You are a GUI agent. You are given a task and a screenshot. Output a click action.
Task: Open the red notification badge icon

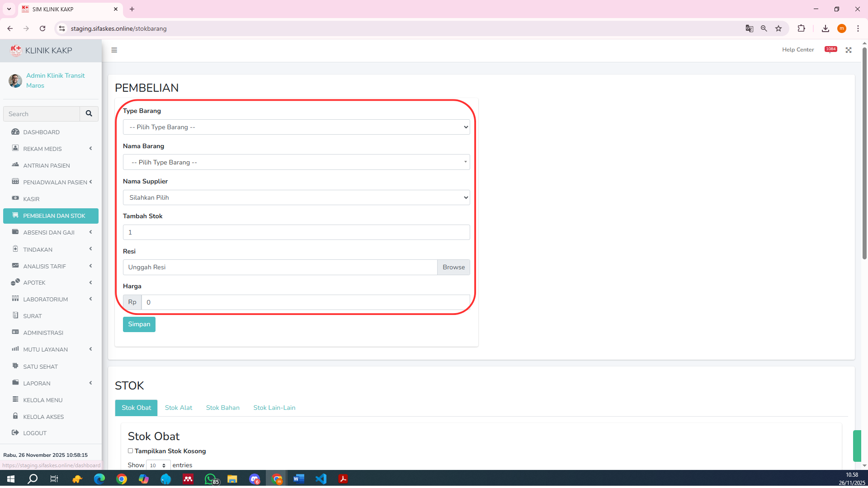tap(830, 49)
